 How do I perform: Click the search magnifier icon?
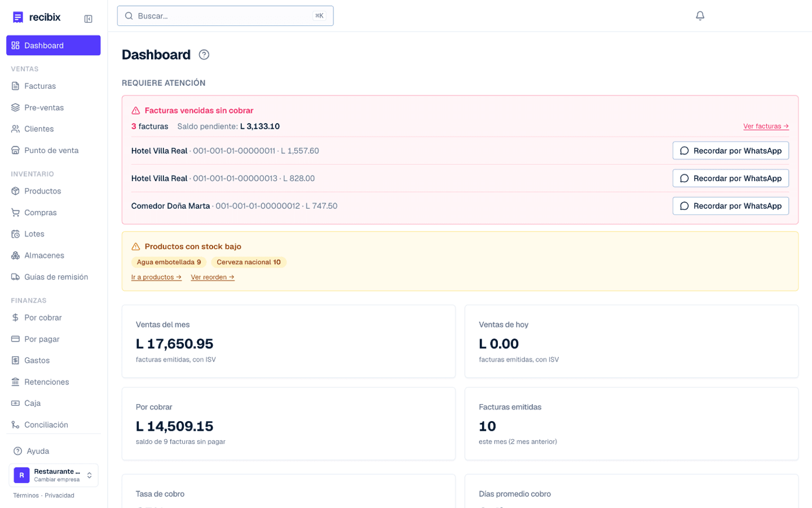click(129, 16)
